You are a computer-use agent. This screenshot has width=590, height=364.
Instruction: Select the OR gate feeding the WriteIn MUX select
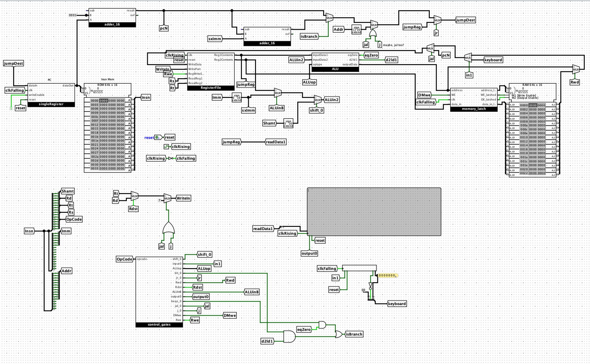click(168, 228)
